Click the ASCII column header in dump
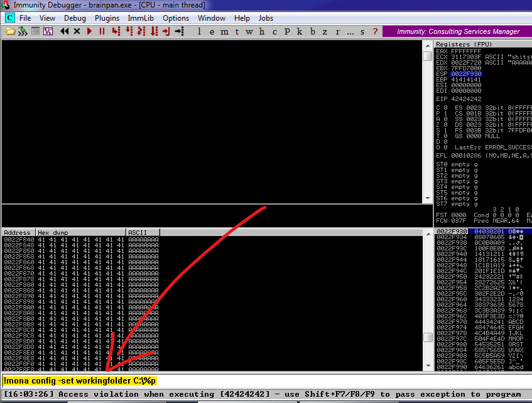 click(143, 233)
